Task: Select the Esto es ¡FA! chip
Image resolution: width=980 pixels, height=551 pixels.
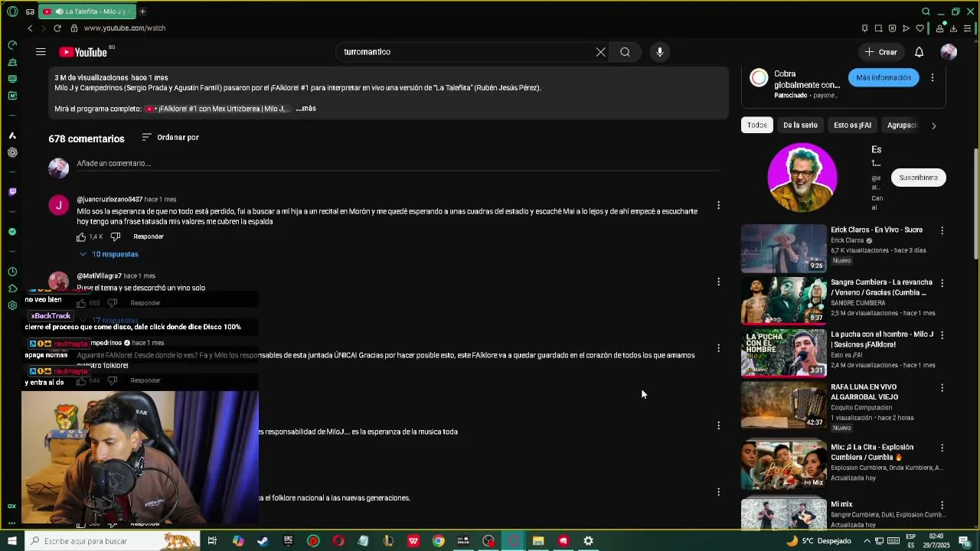Action: coord(852,126)
